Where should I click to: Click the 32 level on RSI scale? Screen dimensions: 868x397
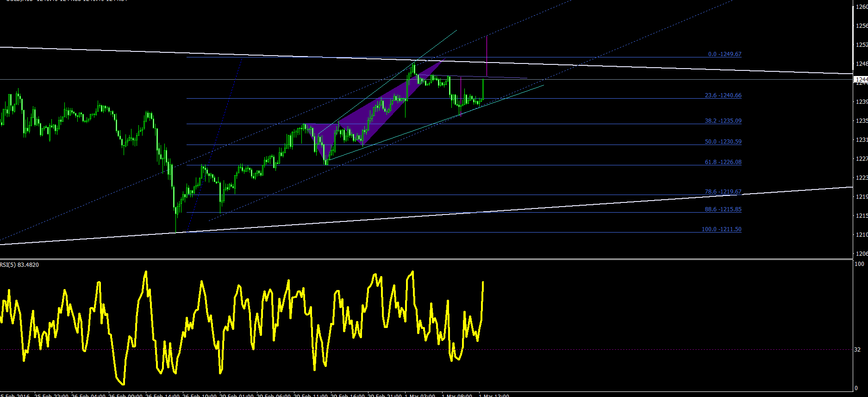coord(858,350)
